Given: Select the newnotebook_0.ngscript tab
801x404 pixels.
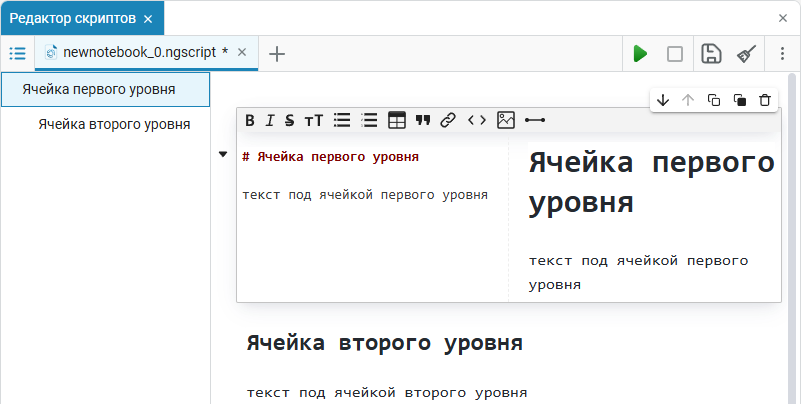Looking at the screenshot, I should (147, 53).
